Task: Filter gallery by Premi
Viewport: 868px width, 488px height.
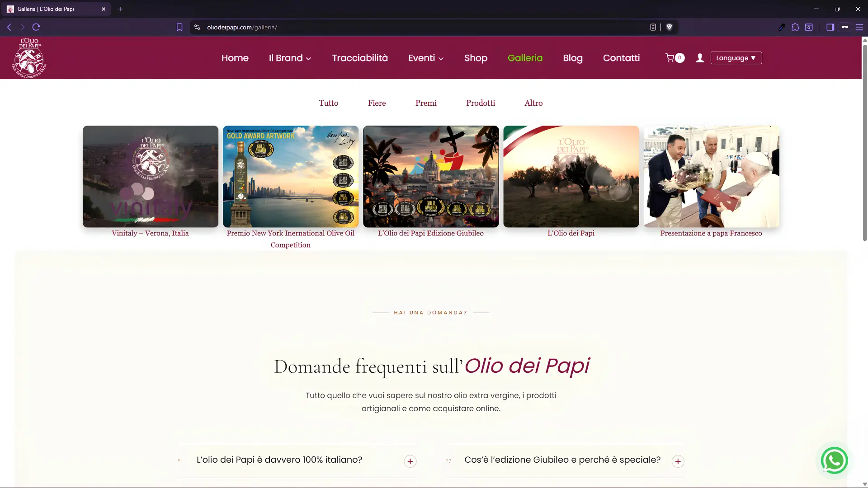Action: (x=426, y=103)
